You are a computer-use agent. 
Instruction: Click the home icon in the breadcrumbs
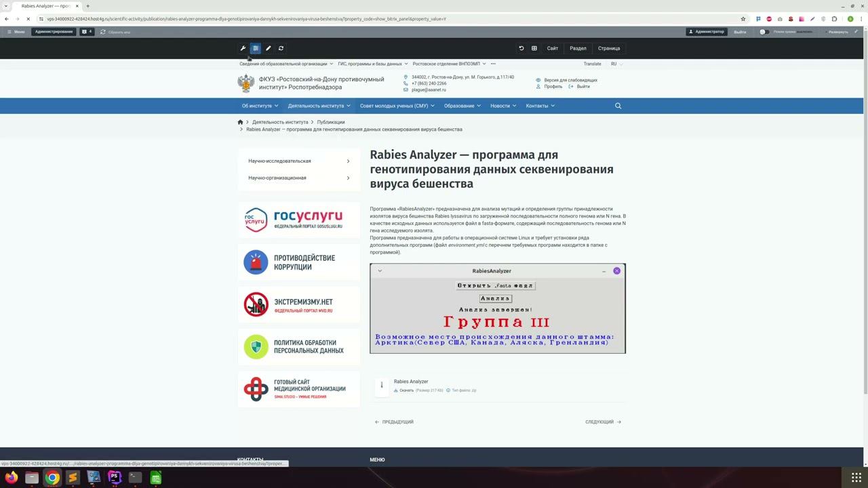click(240, 122)
